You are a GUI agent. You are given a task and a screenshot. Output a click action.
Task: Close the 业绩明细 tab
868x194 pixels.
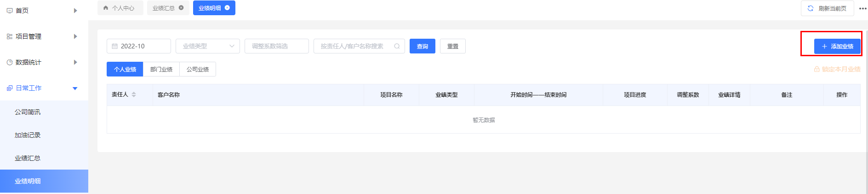pyautogui.click(x=227, y=8)
